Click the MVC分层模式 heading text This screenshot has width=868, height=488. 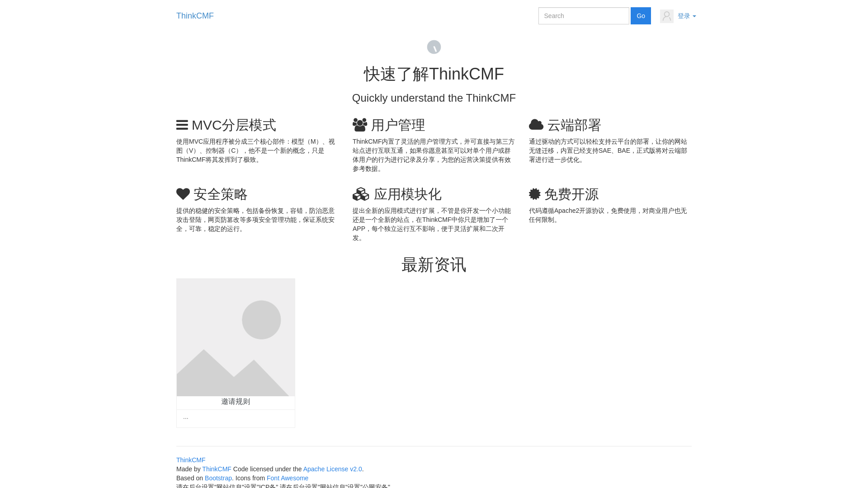234,125
